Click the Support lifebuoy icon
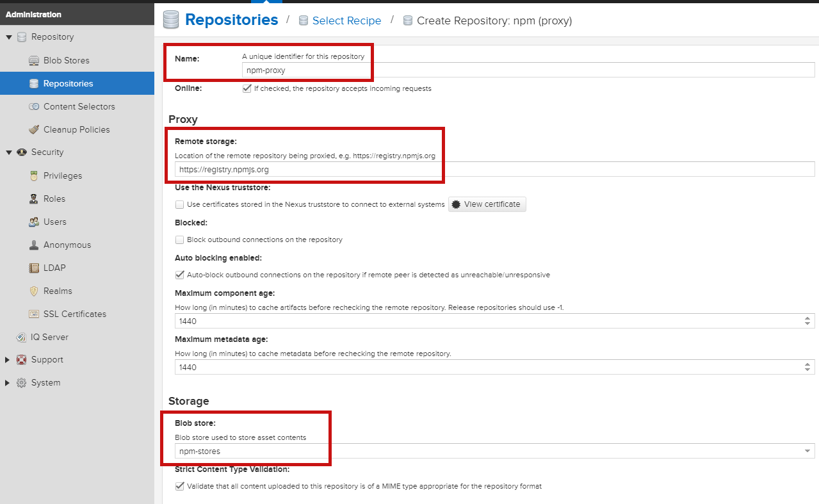Screen dimensions: 819x504 point(22,360)
